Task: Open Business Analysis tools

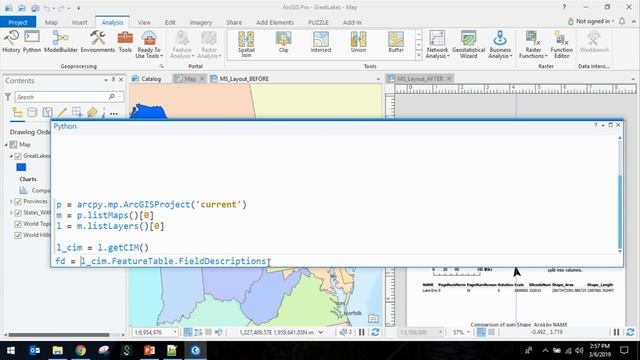Action: [500, 44]
